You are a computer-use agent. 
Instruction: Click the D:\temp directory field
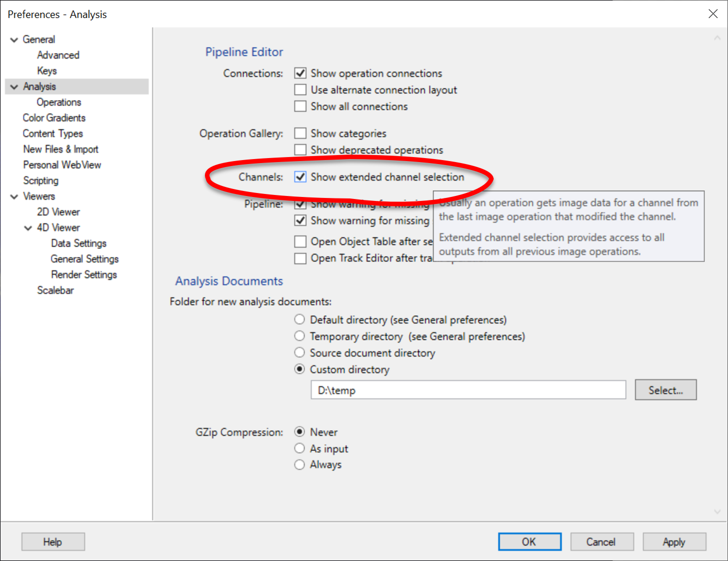coord(468,390)
